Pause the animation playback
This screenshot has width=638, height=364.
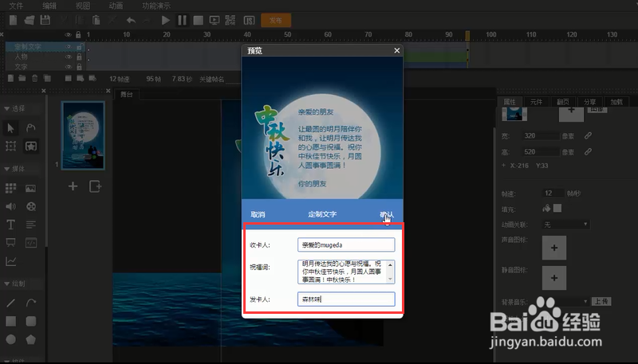click(182, 20)
